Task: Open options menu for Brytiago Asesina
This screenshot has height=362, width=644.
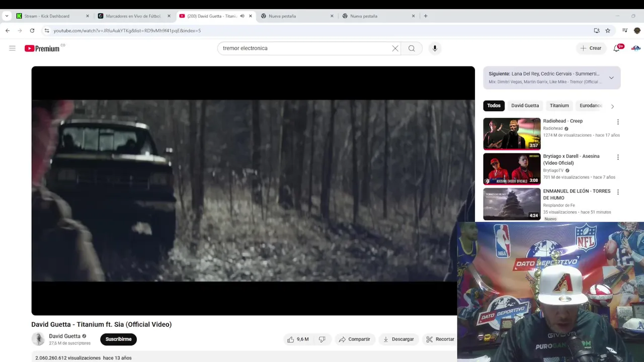Action: (618, 157)
